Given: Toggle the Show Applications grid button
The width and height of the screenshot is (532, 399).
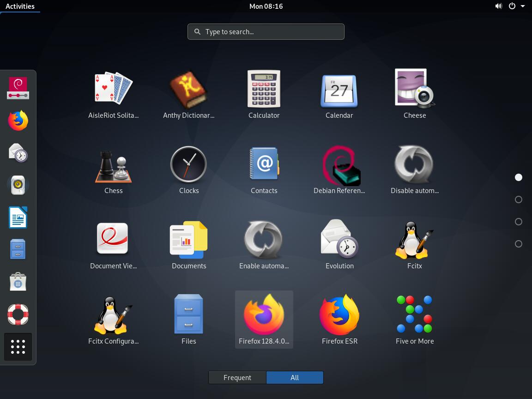Looking at the screenshot, I should [18, 347].
